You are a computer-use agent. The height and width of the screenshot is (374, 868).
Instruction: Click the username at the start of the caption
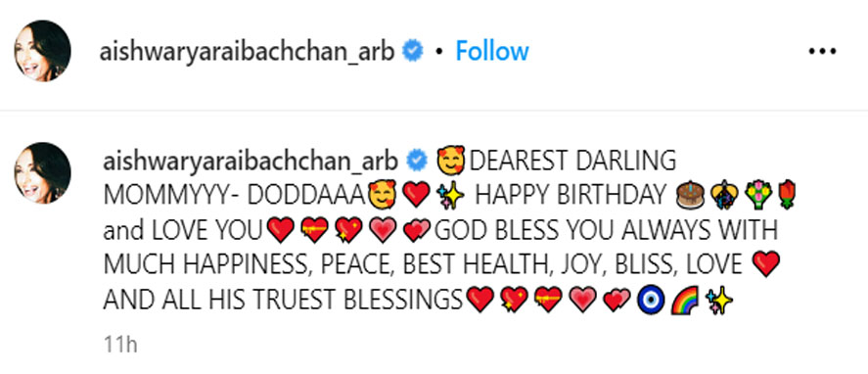(251, 161)
